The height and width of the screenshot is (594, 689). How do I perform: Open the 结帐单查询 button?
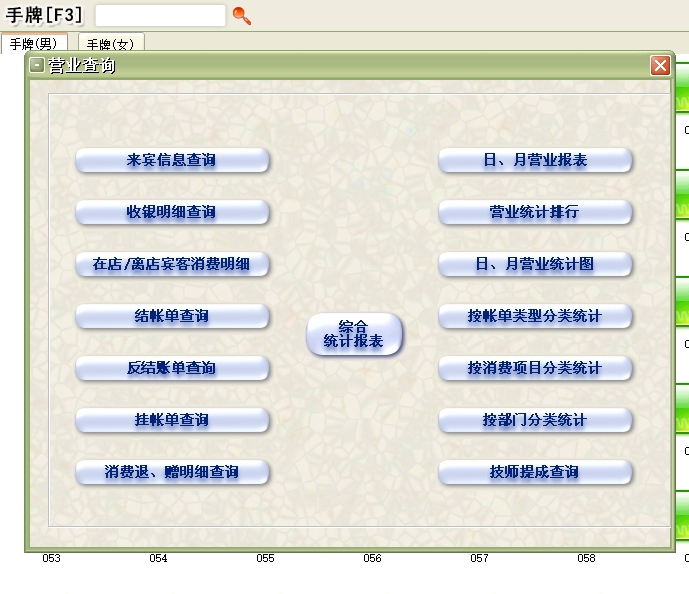click(x=172, y=316)
